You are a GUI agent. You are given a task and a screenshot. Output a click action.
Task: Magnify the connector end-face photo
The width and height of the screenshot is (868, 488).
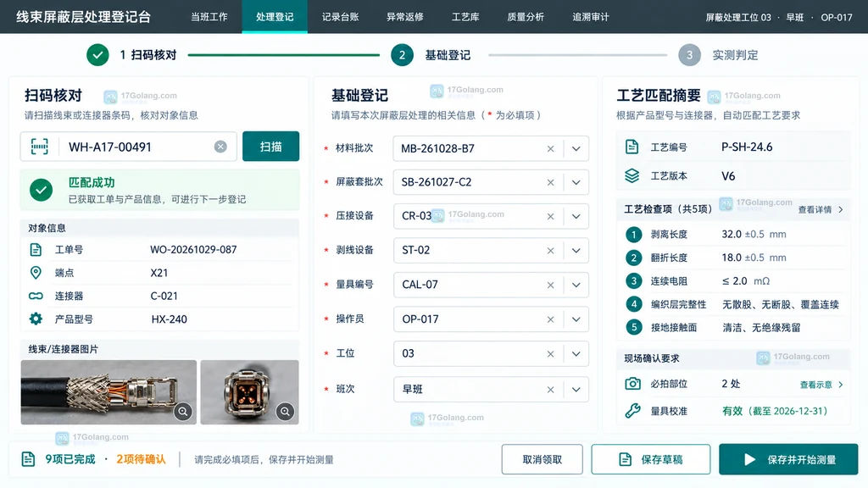coord(285,412)
